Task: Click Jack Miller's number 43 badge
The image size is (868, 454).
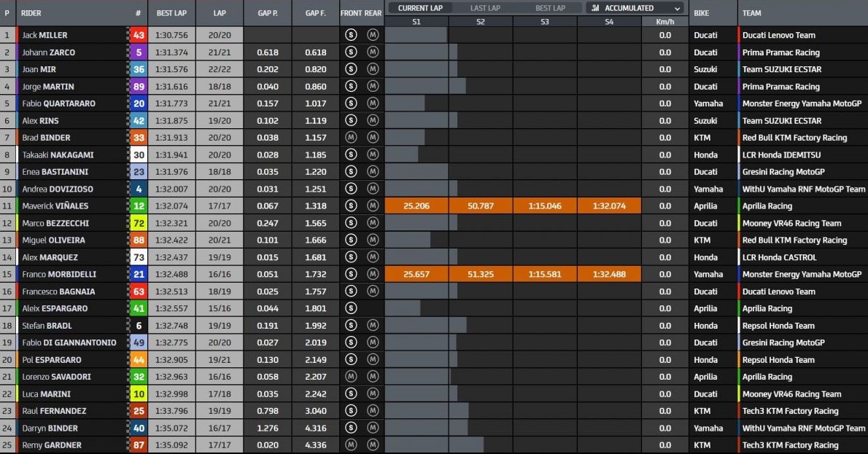Action: (x=138, y=35)
